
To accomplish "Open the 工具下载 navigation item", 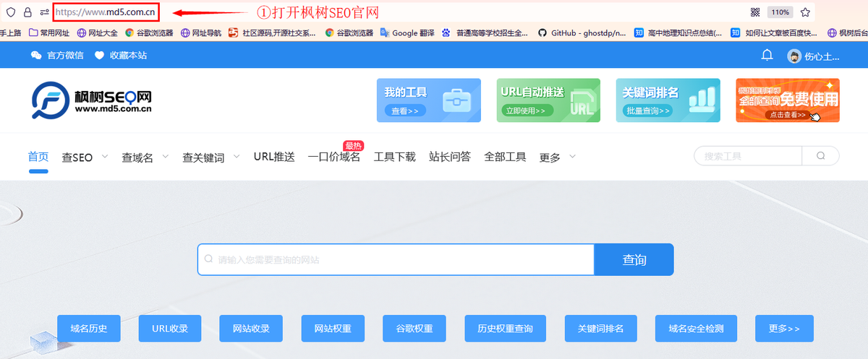I will [x=394, y=157].
